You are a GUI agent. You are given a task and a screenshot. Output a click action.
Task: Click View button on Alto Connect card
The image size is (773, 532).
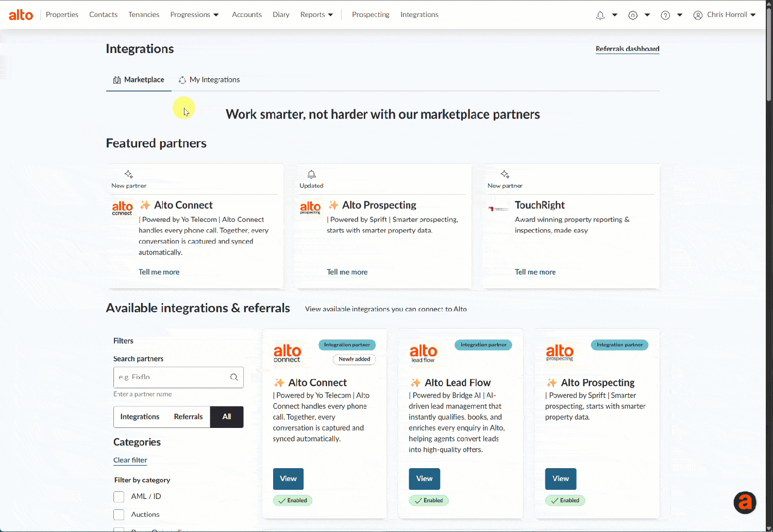pos(288,479)
